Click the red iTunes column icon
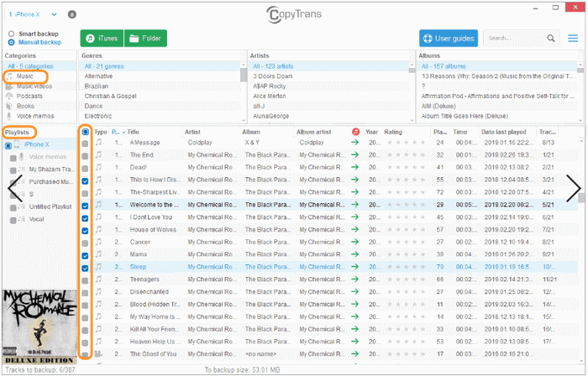The height and width of the screenshot is (376, 588). coord(355,132)
